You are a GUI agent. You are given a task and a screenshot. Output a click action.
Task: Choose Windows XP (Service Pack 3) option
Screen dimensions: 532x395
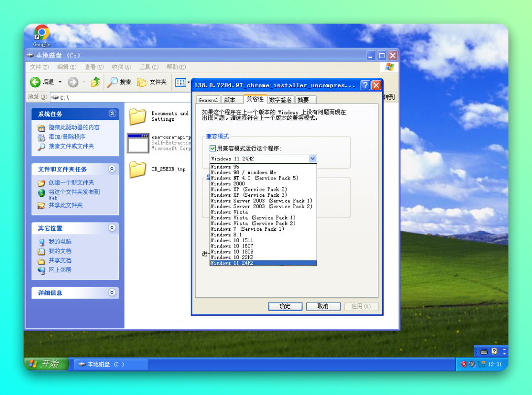point(263,195)
